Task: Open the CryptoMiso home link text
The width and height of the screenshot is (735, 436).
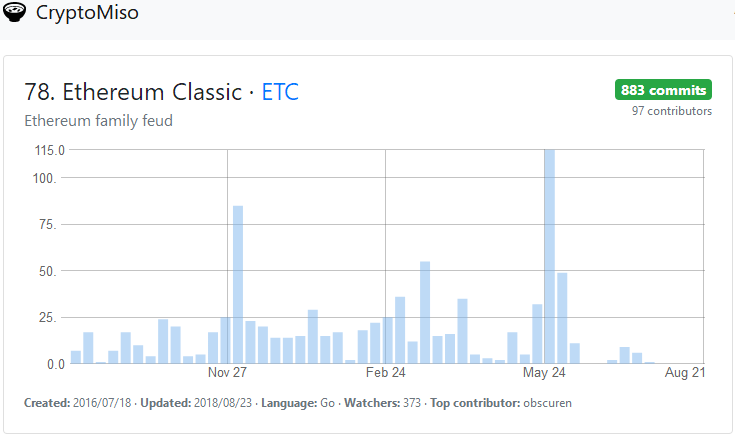Action: pyautogui.click(x=87, y=14)
